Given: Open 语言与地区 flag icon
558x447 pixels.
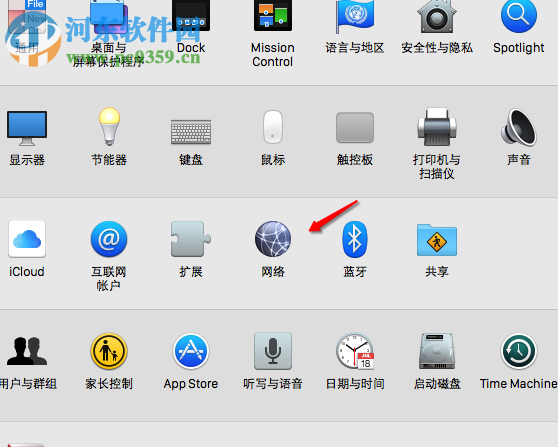Looking at the screenshot, I should pyautogui.click(x=355, y=16).
